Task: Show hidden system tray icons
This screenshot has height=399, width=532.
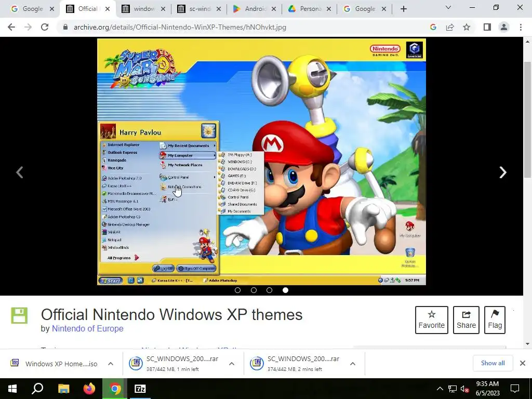Action: pyautogui.click(x=440, y=389)
